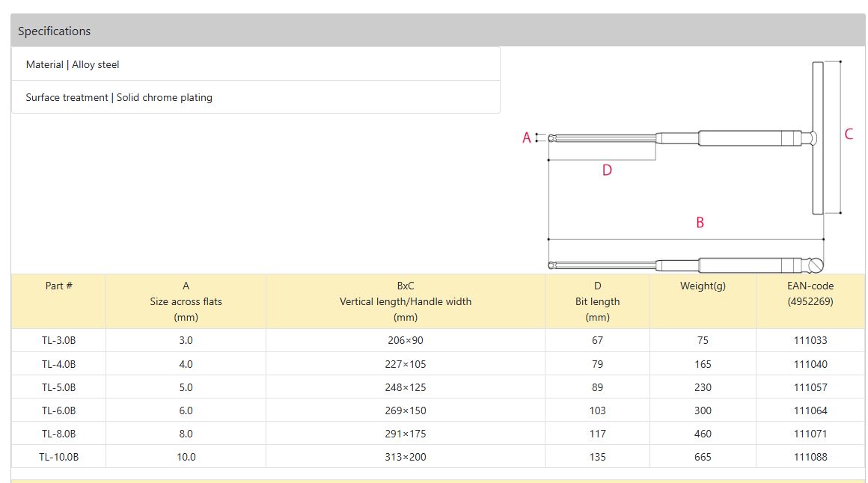Click size value 6.0 in TL-6.0B row

(x=186, y=410)
